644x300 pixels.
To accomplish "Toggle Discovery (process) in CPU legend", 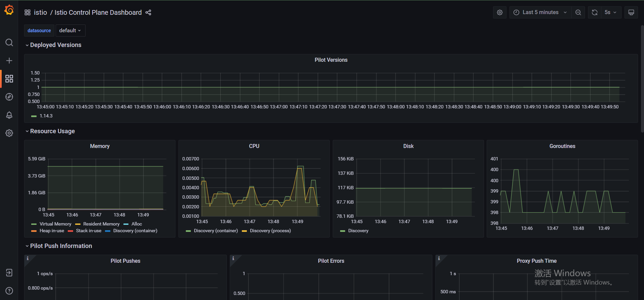I will pos(270,231).
